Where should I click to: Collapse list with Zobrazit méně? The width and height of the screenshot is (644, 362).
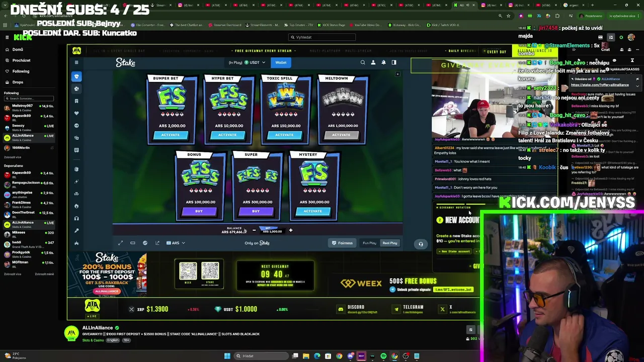point(44,274)
